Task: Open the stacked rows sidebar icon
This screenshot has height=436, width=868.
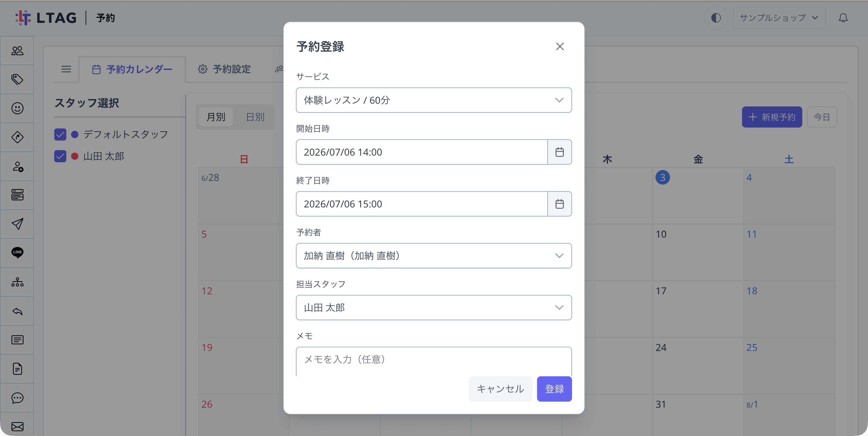Action: tap(17, 195)
